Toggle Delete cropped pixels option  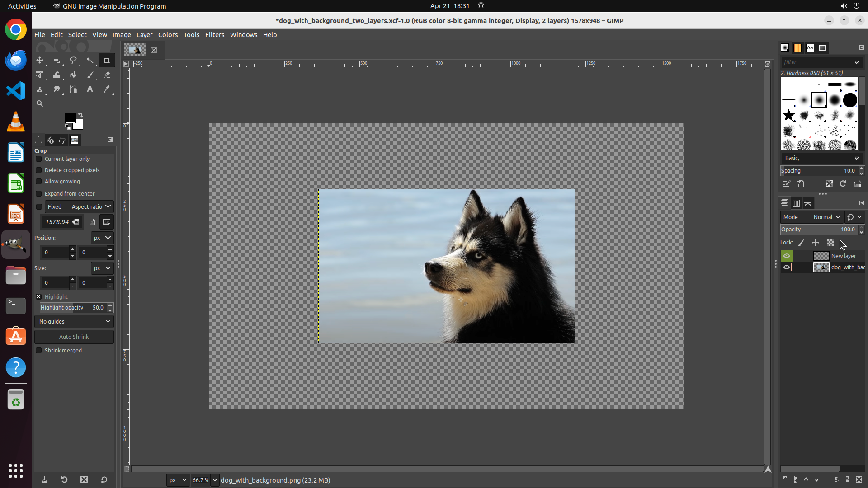[39, 170]
